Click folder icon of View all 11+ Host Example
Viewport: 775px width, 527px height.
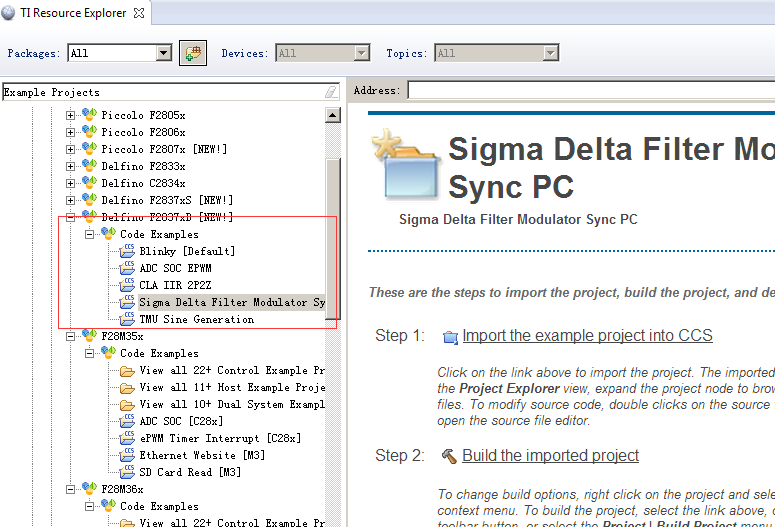128,388
